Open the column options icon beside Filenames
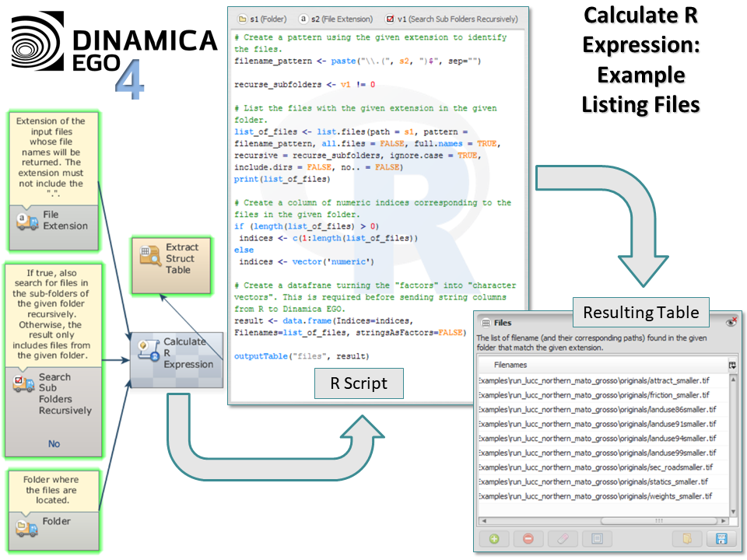 [x=732, y=366]
